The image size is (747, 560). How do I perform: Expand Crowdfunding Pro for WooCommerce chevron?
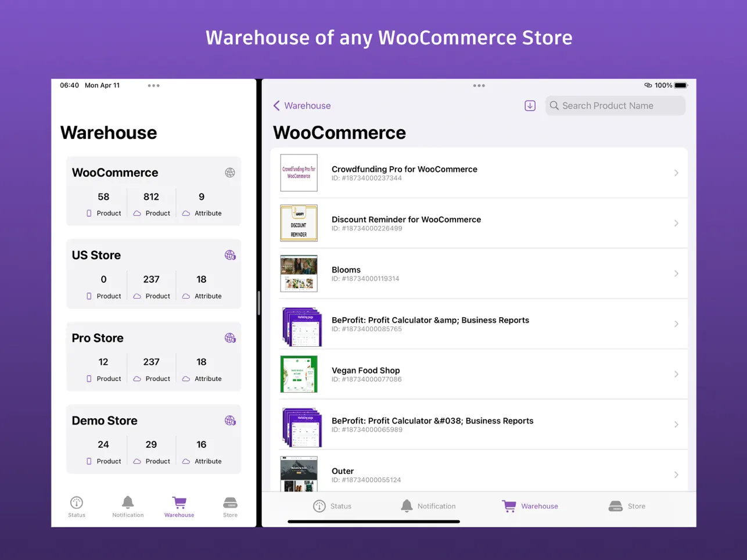[676, 173]
